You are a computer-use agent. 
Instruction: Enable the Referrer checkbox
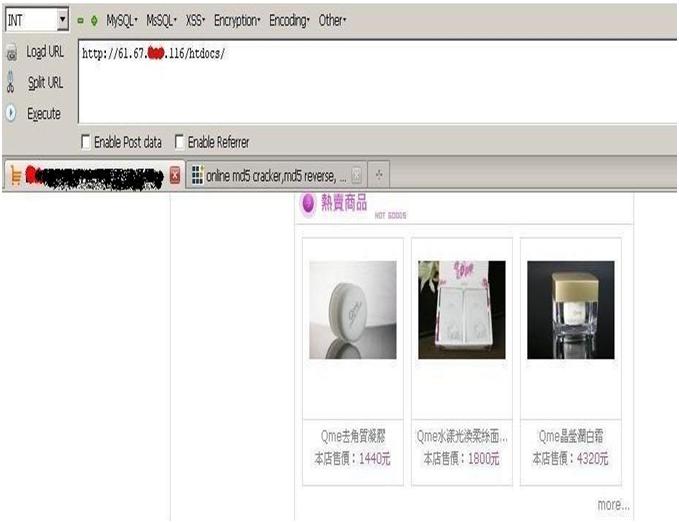coord(180,143)
